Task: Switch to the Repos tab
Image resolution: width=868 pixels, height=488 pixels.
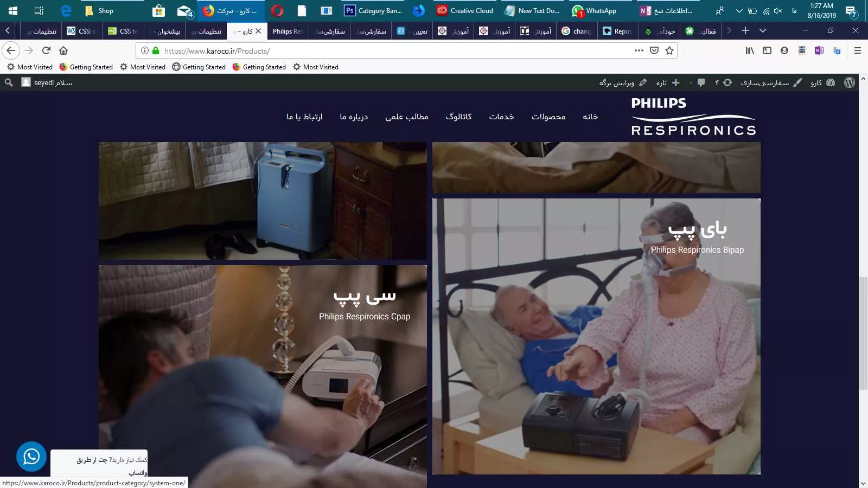Action: pos(618,31)
